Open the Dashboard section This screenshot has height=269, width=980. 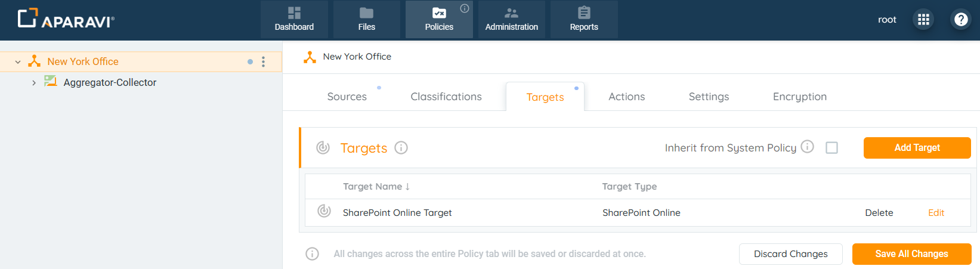tap(294, 20)
